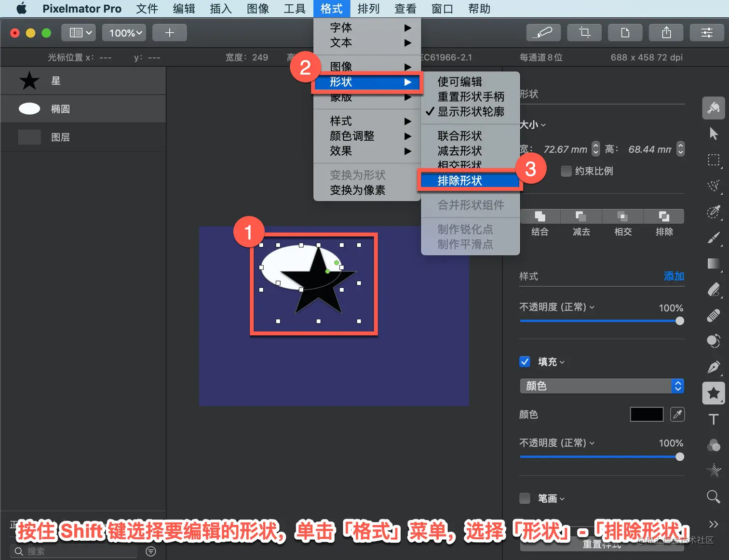Choose 重置形状手柄 from the shape submenu
The image size is (729, 560).
tap(470, 97)
